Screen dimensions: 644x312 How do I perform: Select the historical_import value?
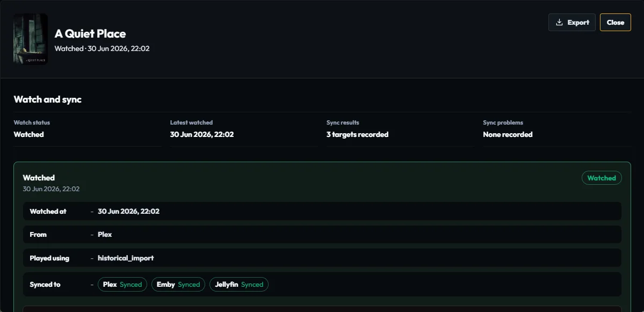click(126, 258)
